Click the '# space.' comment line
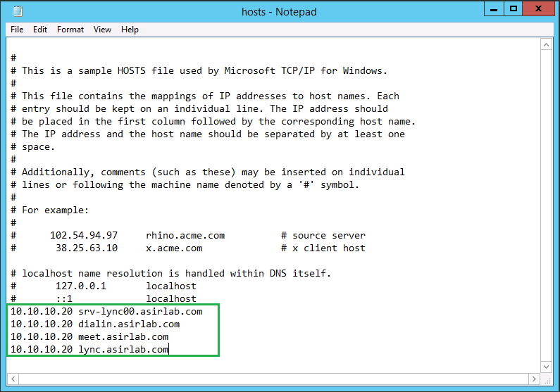Viewport: 560px width, 392px height. click(32, 147)
